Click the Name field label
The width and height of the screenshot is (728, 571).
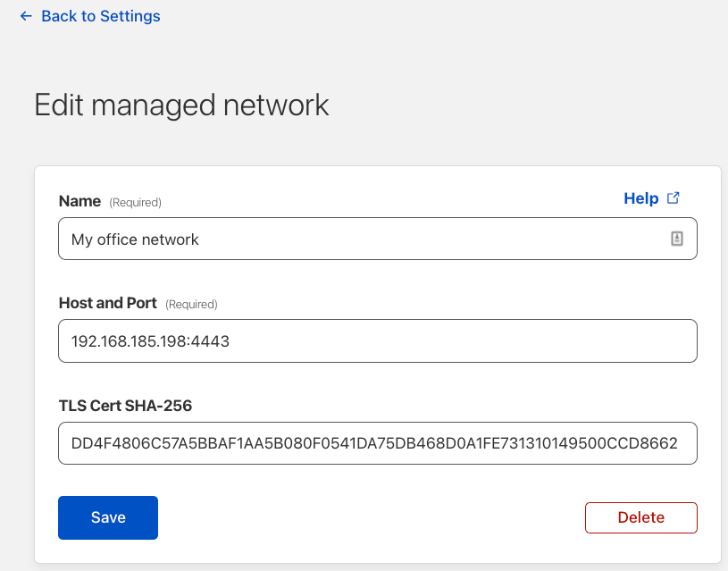coord(79,201)
